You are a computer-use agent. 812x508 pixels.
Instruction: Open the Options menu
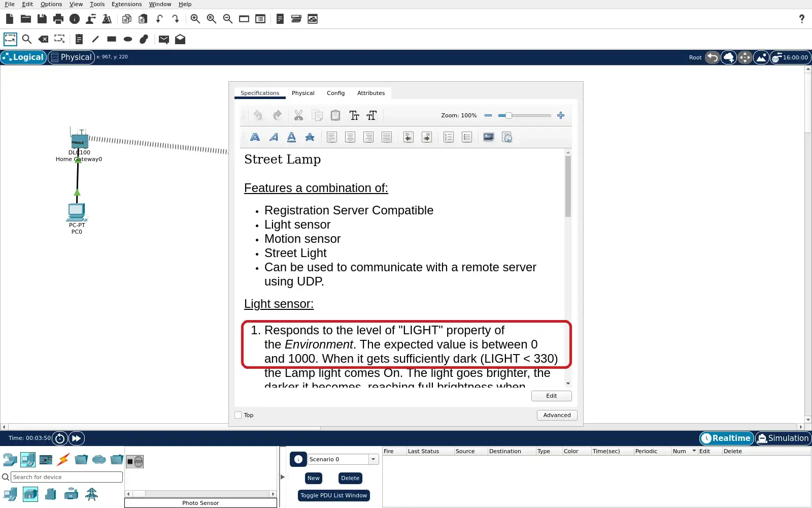[x=51, y=4]
